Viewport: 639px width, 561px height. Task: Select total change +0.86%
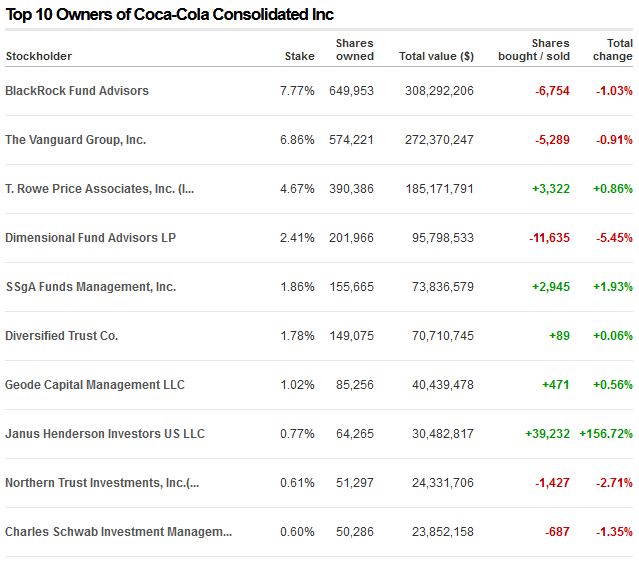[x=613, y=189]
